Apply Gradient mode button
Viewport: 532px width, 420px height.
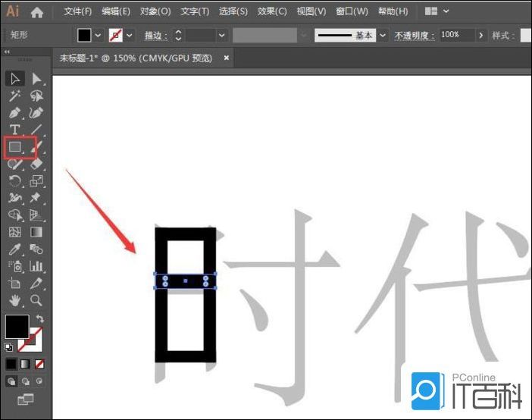(x=26, y=364)
